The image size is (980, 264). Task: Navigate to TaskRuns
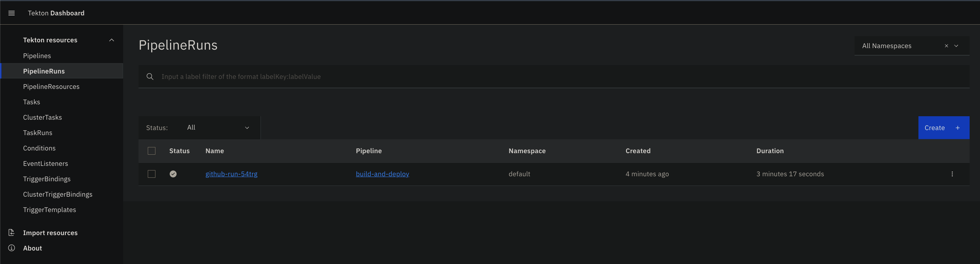coord(38,133)
